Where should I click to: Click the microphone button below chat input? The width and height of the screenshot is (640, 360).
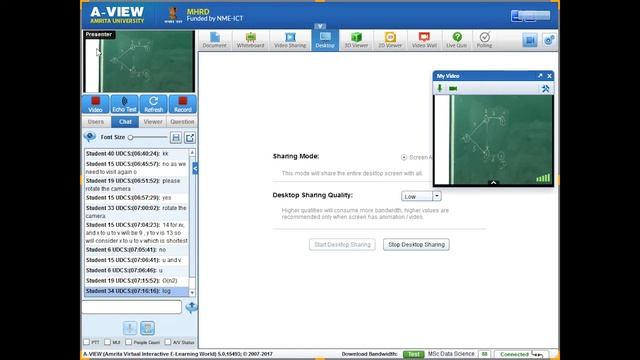pos(130,328)
